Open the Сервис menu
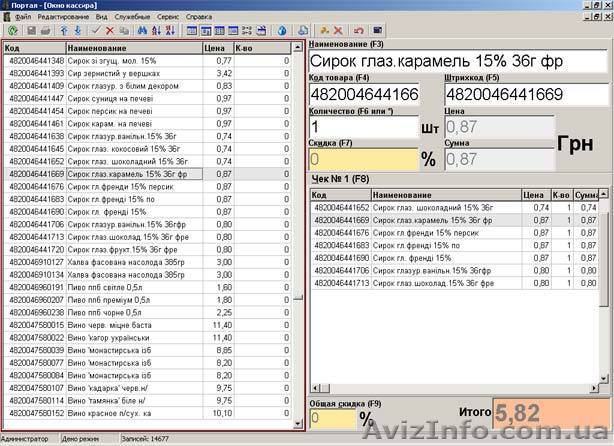The height and width of the screenshot is (446, 614). coord(170,18)
